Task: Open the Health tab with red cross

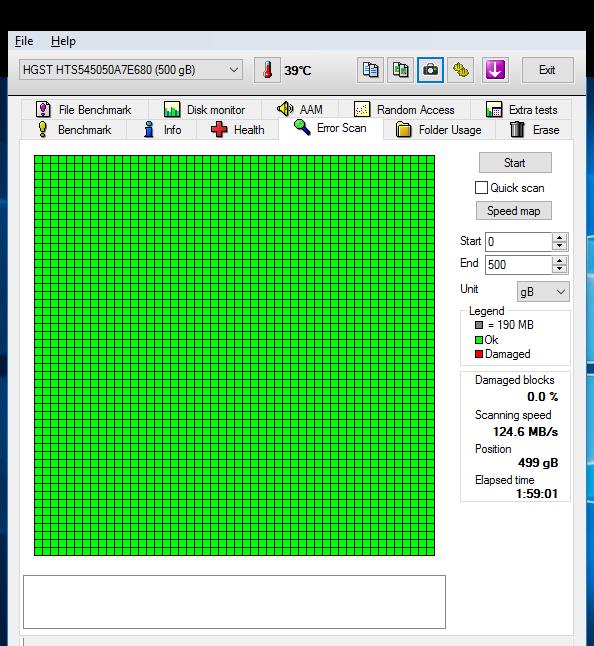Action: tap(237, 130)
